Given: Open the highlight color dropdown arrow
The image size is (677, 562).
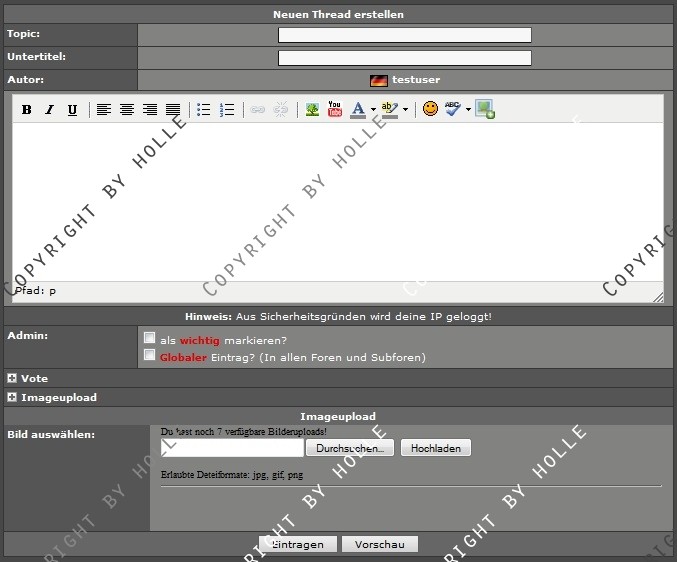Looking at the screenshot, I should 405,110.
